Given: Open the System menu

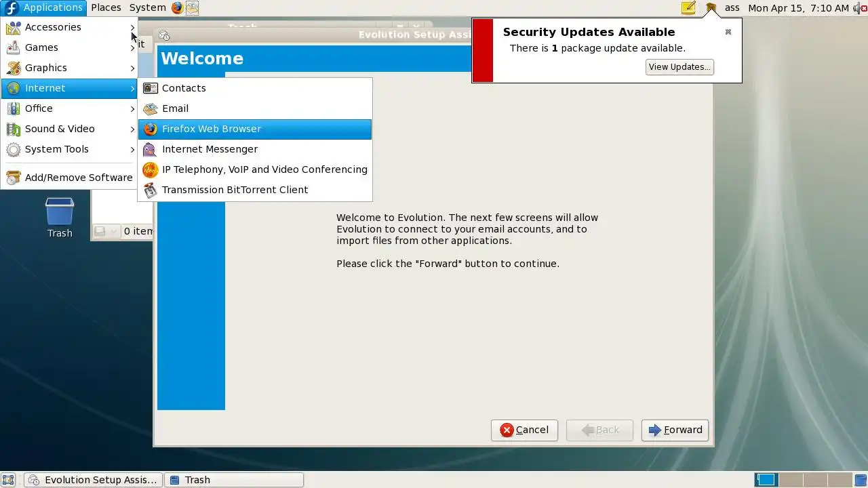Looking at the screenshot, I should click(147, 8).
